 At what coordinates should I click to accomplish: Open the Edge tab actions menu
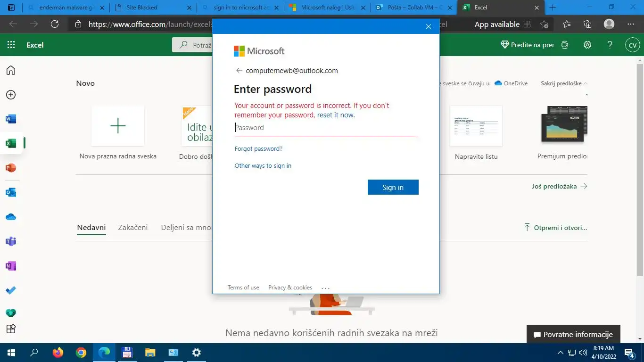click(11, 8)
